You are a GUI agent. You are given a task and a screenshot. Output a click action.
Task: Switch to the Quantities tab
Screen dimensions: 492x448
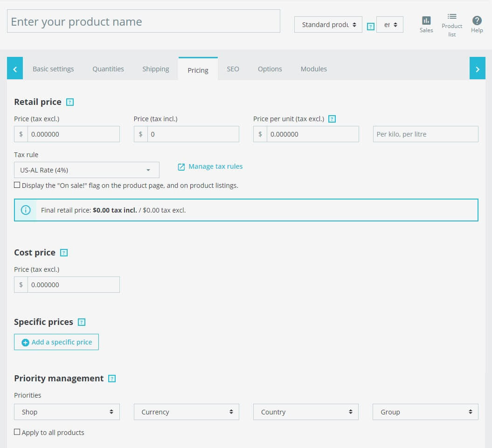[x=108, y=69]
